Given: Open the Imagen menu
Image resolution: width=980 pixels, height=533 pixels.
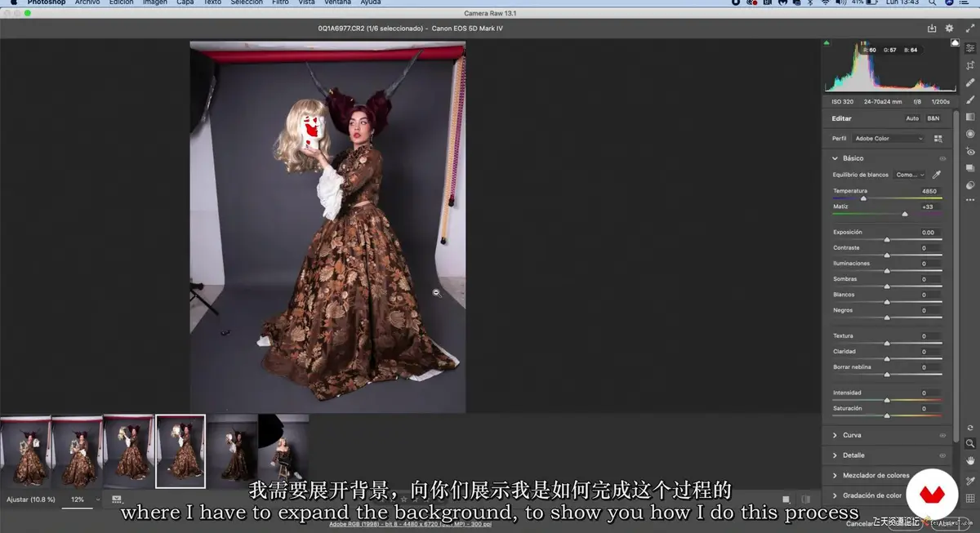Looking at the screenshot, I should pos(154,3).
